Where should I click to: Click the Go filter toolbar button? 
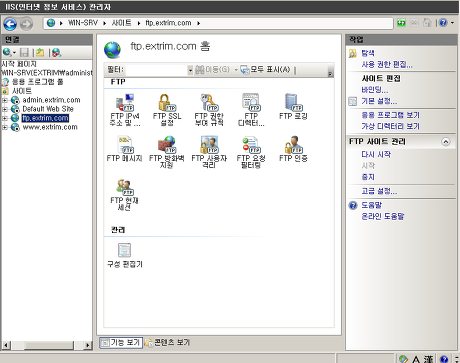click(213, 70)
